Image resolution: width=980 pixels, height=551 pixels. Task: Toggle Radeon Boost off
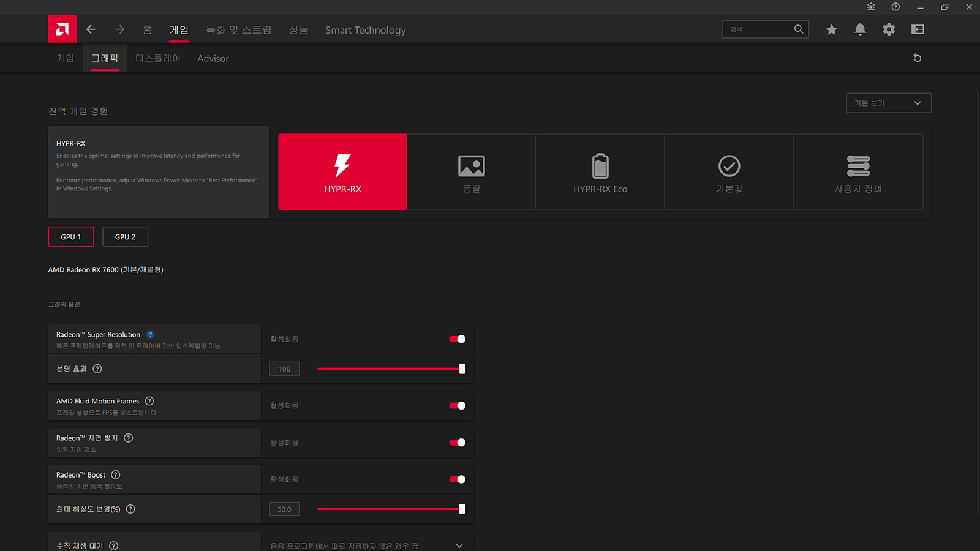(457, 479)
